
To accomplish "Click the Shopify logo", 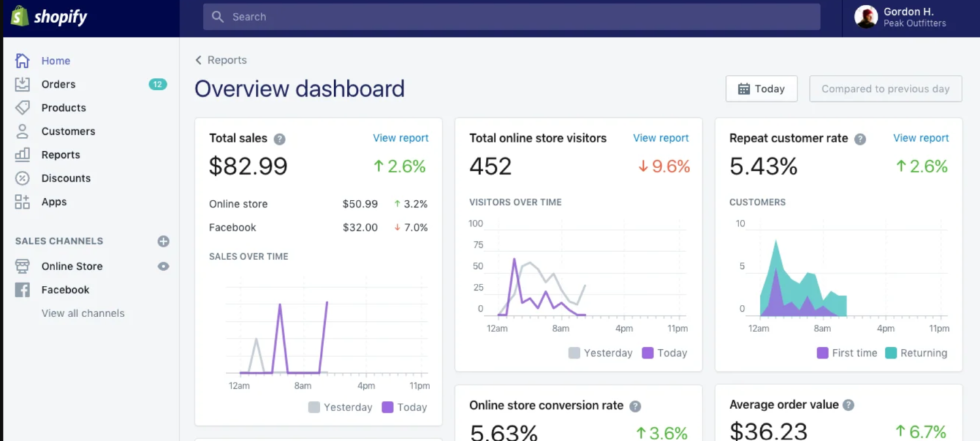I will (x=48, y=16).
